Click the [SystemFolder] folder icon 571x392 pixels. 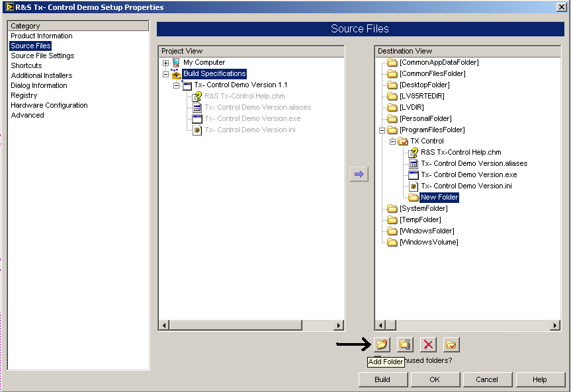(x=392, y=208)
